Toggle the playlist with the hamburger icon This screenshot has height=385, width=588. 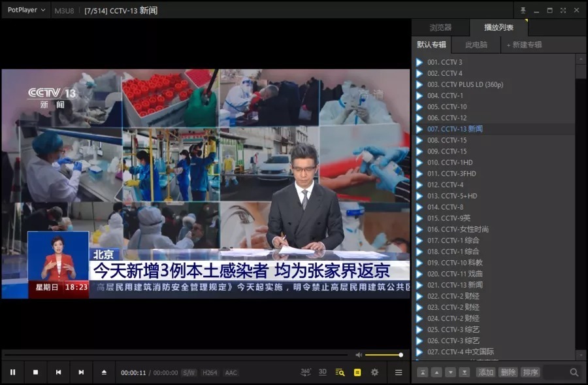(x=399, y=372)
